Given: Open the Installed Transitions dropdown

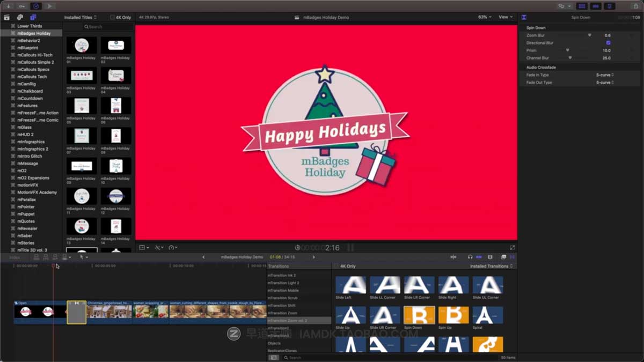Looking at the screenshot, I should click(x=491, y=266).
